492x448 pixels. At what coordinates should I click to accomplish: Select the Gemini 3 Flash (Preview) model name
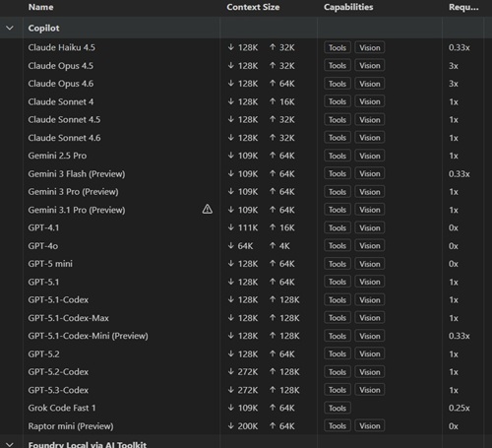77,173
